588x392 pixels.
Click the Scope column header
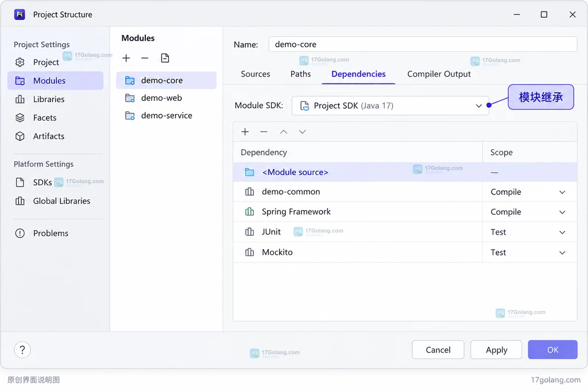click(501, 153)
